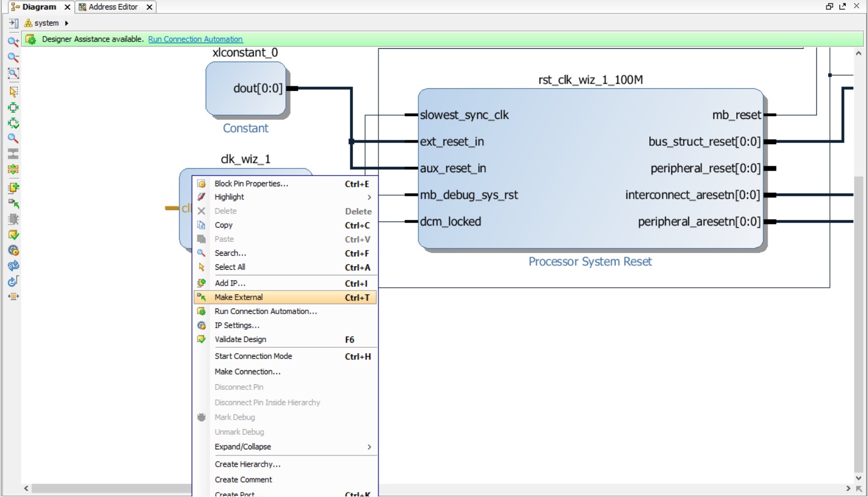Click the Run Connection Automation link in the banner
The height and width of the screenshot is (497, 868).
coord(195,39)
